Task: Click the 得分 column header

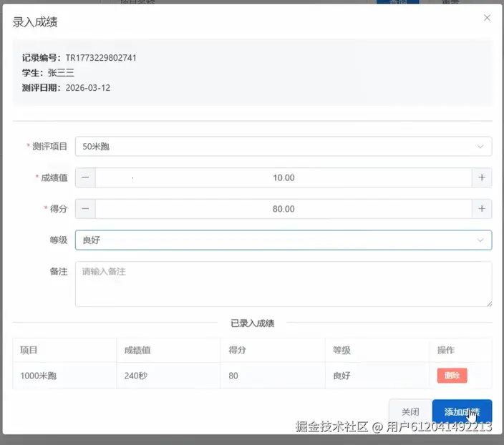Action: coord(273,350)
